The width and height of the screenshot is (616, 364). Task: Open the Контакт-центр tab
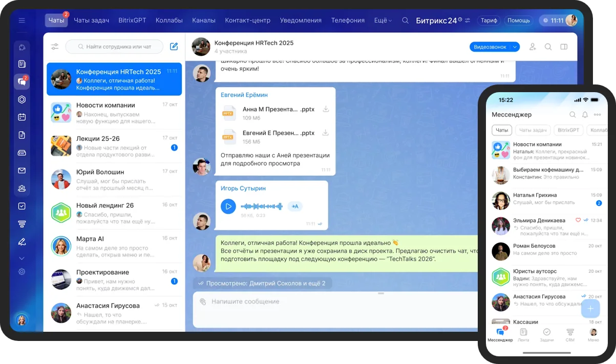point(247,20)
